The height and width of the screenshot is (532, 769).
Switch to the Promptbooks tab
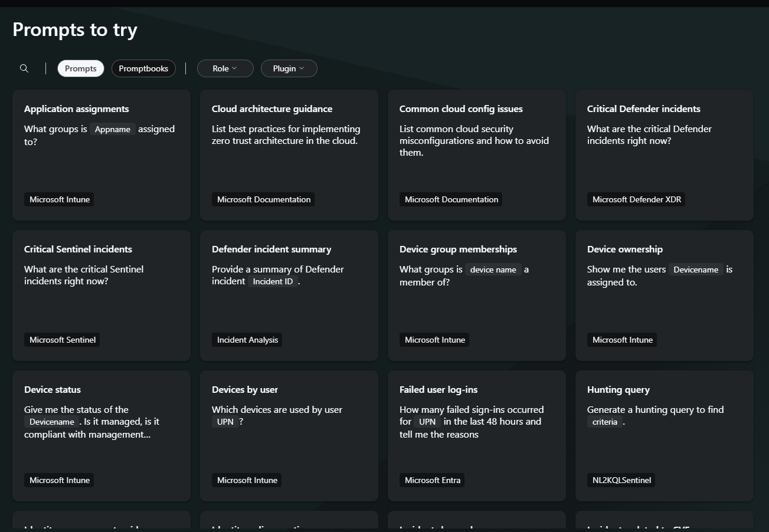pos(143,68)
